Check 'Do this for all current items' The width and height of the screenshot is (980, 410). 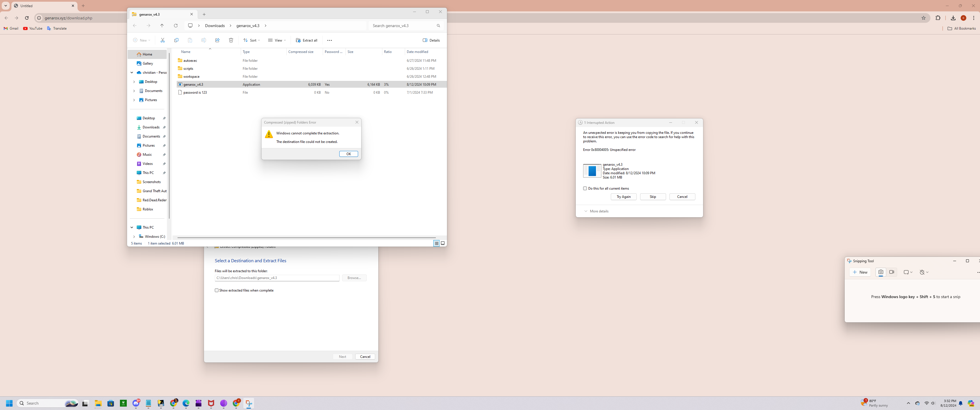coord(585,188)
